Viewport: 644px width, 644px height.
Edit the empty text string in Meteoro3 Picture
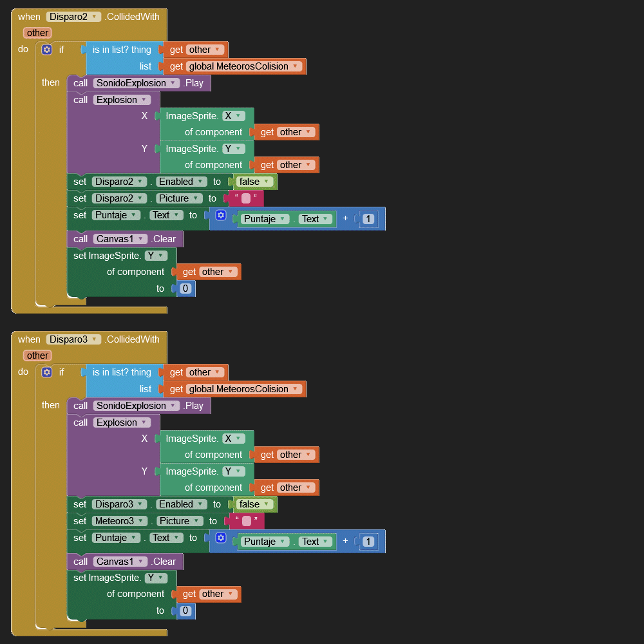tap(246, 521)
